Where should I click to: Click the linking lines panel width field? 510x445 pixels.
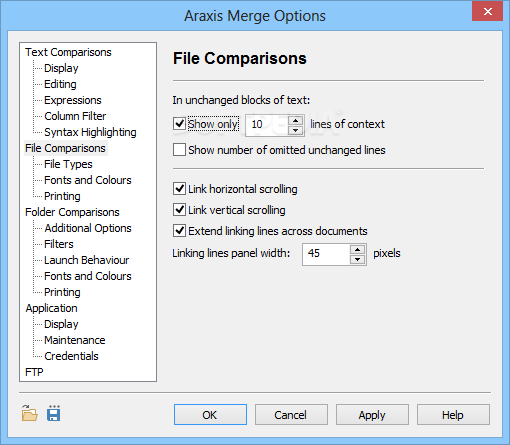(326, 254)
